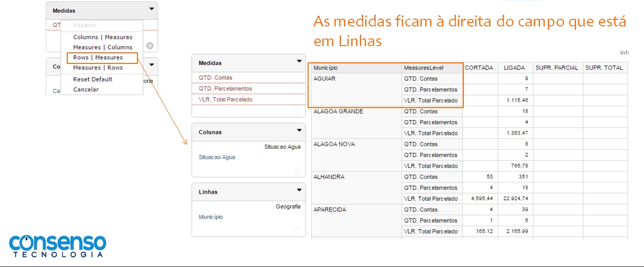This screenshot has height=267, width=644.
Task: Click the clear icon in the Linhas panel
Action: tap(297, 230)
